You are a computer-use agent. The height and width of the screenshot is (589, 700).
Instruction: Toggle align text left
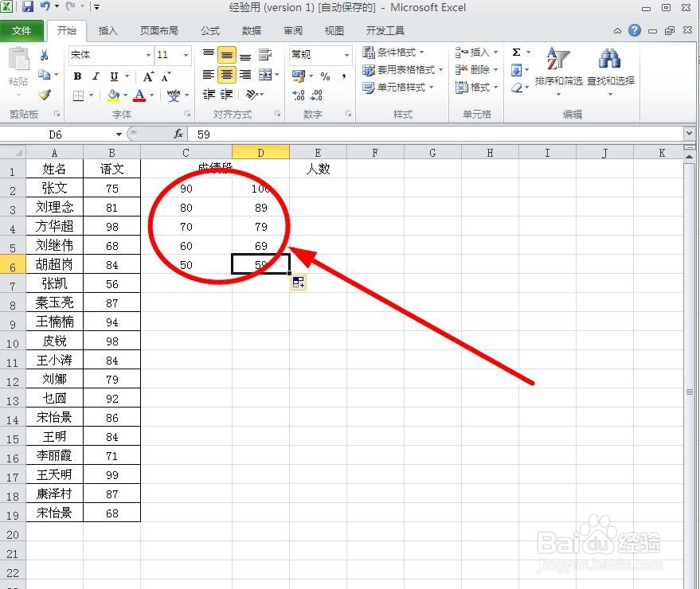(x=209, y=75)
